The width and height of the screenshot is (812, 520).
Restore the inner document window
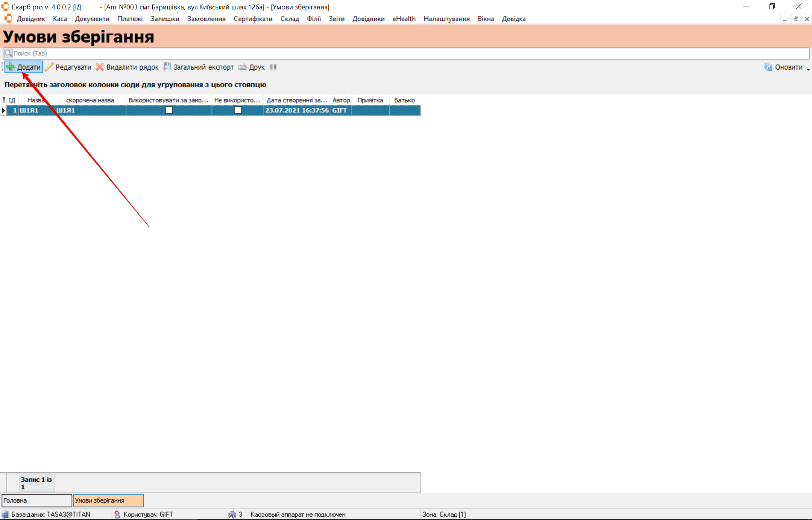(x=796, y=19)
